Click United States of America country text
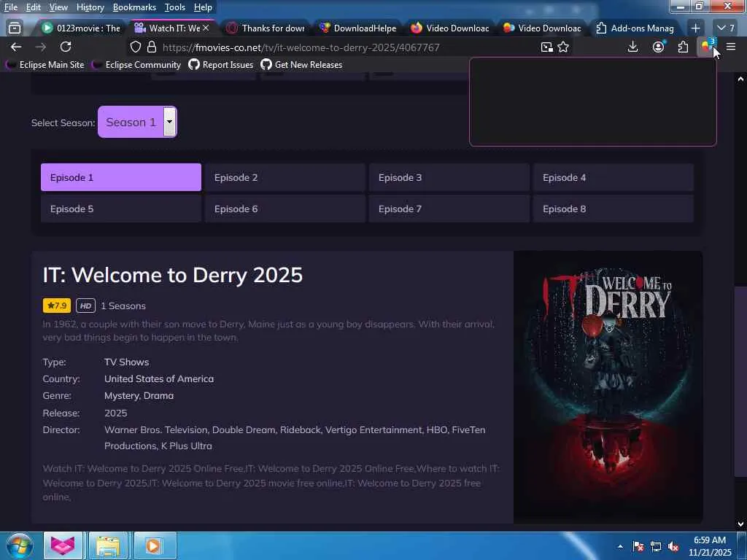 click(159, 378)
